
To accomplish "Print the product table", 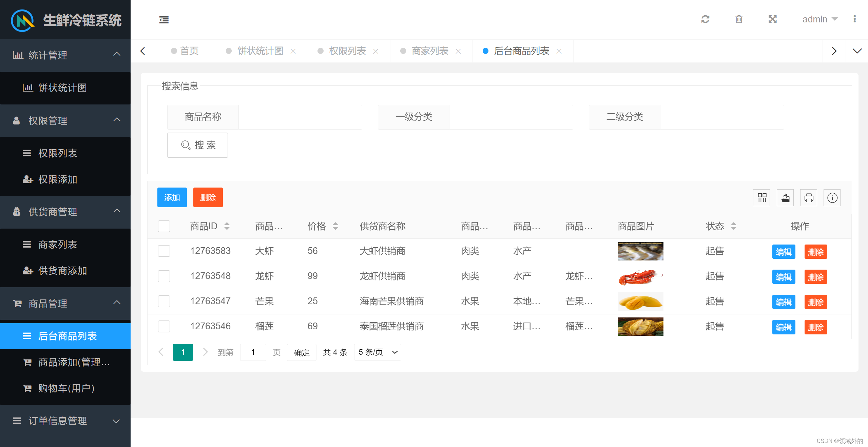I will pyautogui.click(x=808, y=197).
